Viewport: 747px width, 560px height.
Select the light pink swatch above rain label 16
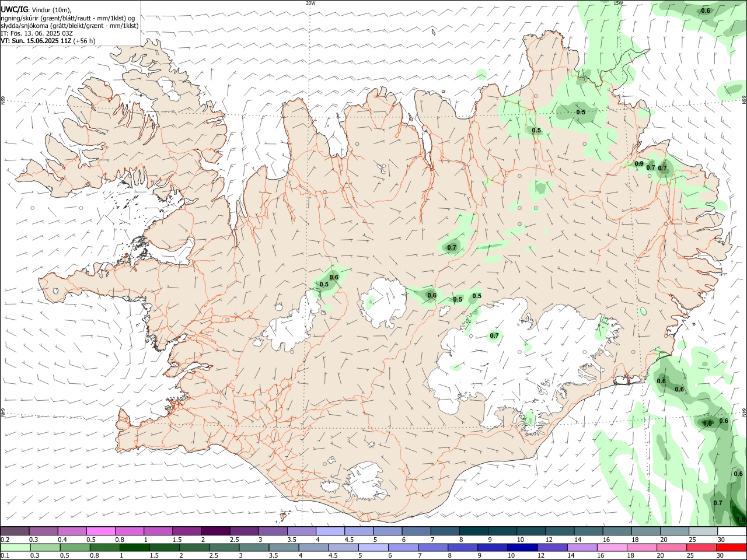pyautogui.click(x=612, y=547)
